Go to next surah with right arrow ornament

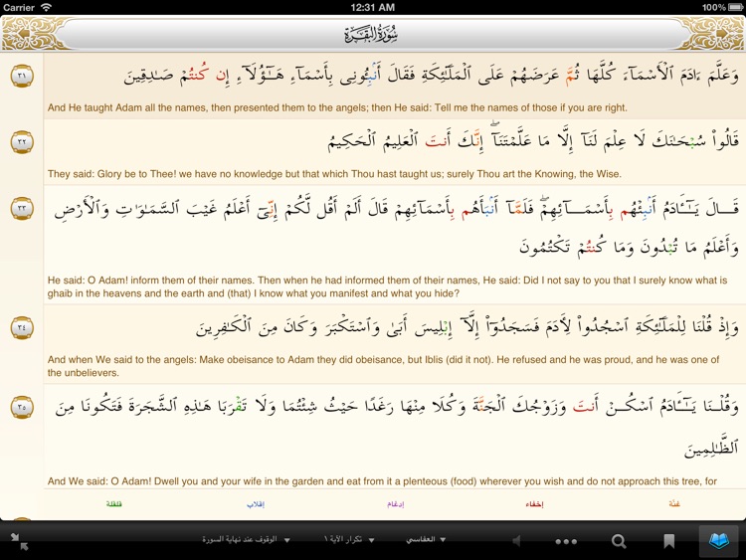(724, 34)
